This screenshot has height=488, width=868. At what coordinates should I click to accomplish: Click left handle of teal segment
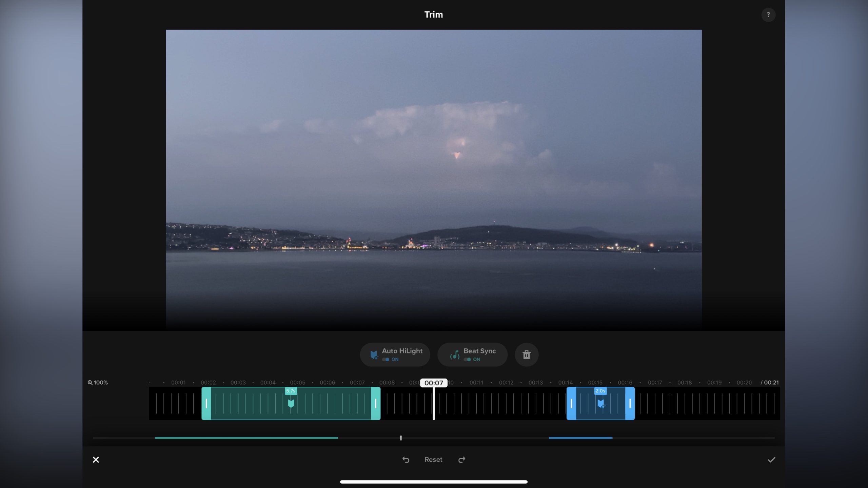click(x=206, y=404)
